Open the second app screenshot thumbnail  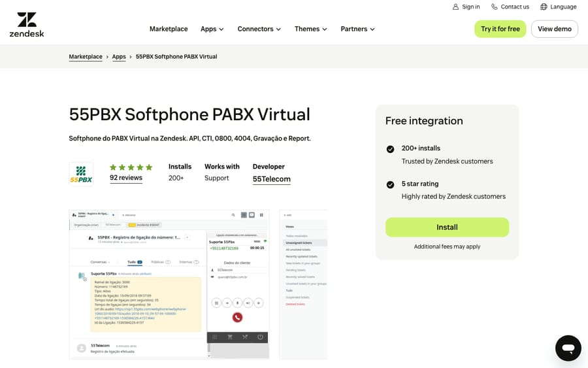point(303,284)
